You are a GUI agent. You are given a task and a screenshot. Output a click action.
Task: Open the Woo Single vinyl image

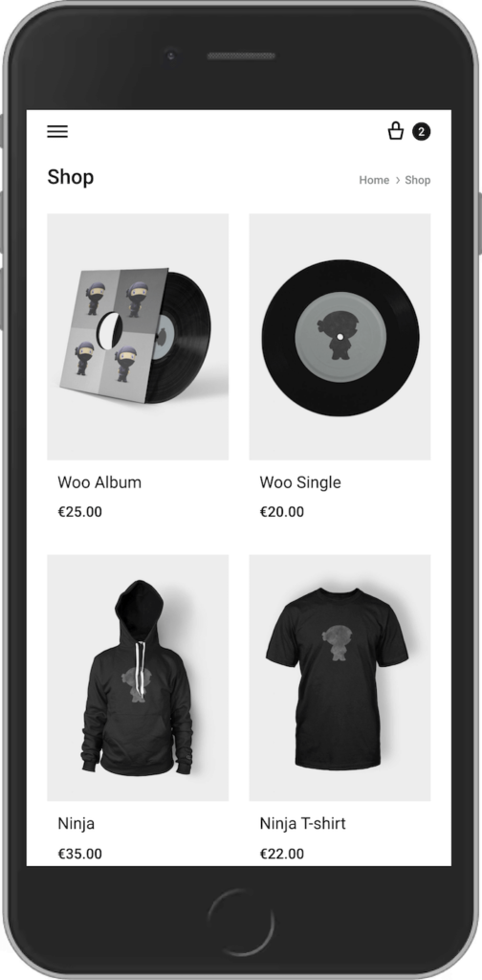pyautogui.click(x=340, y=337)
